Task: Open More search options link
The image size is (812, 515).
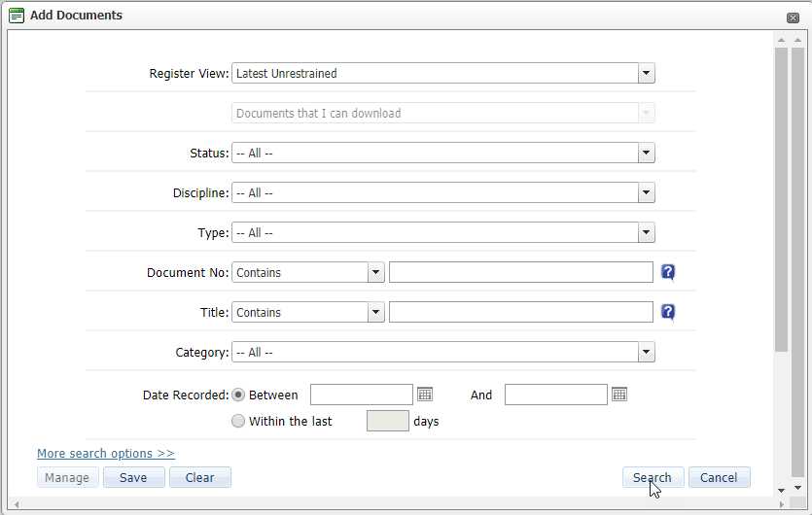Action: [x=105, y=454]
